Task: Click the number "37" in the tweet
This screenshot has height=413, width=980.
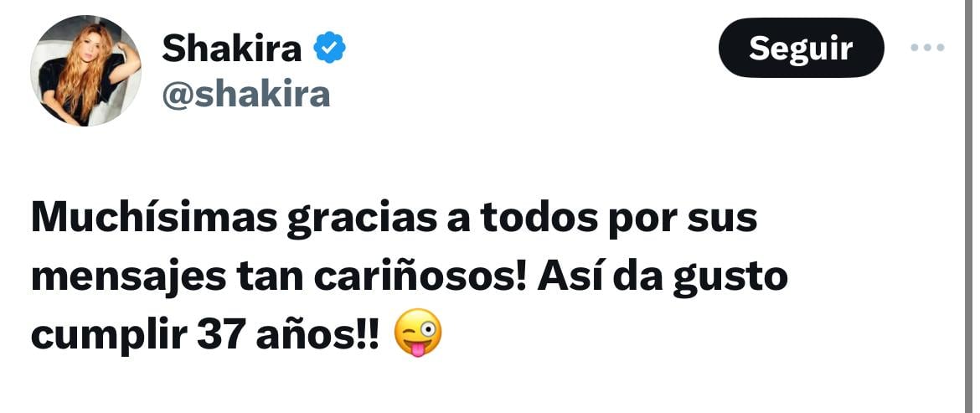Action: tap(220, 335)
